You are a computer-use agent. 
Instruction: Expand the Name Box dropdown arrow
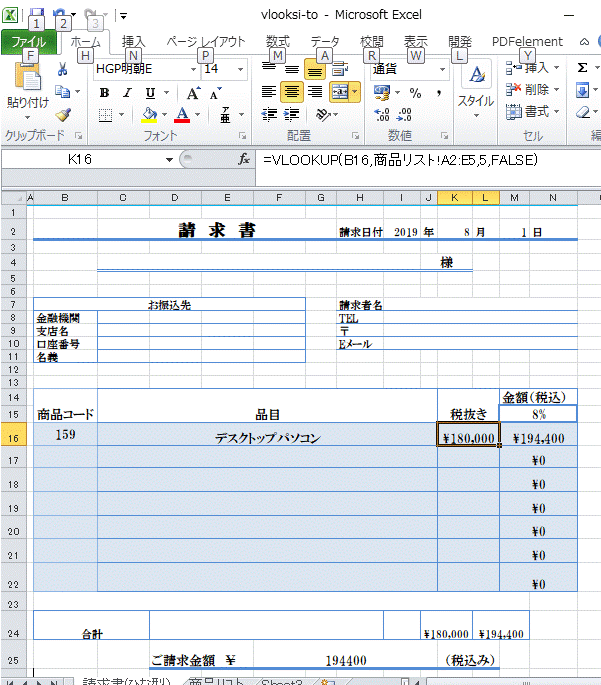[x=169, y=160]
